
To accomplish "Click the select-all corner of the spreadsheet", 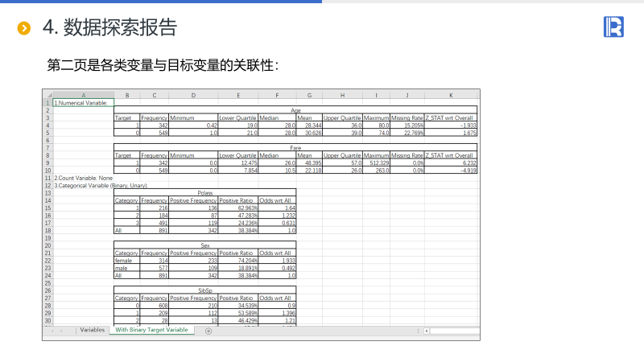I will pos(47,95).
